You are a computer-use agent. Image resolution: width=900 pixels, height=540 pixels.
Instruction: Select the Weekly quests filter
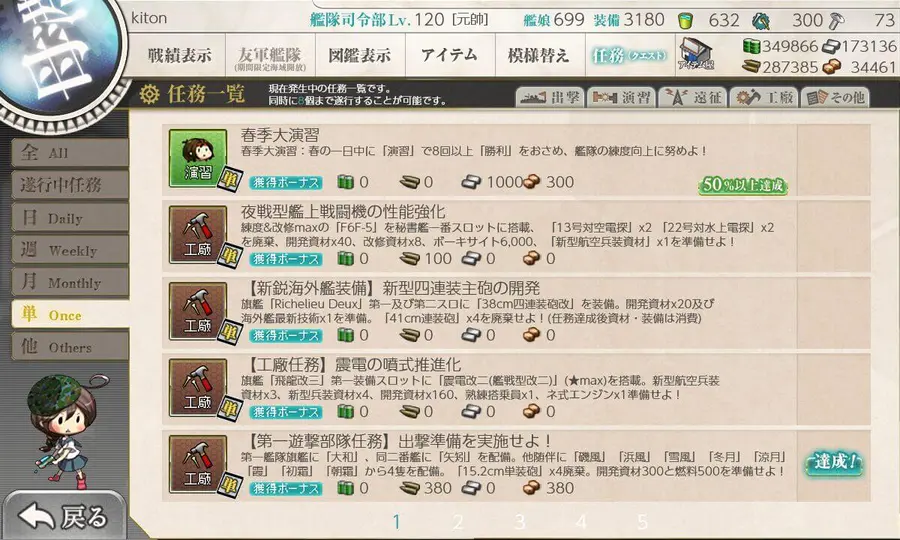pyautogui.click(x=69, y=250)
